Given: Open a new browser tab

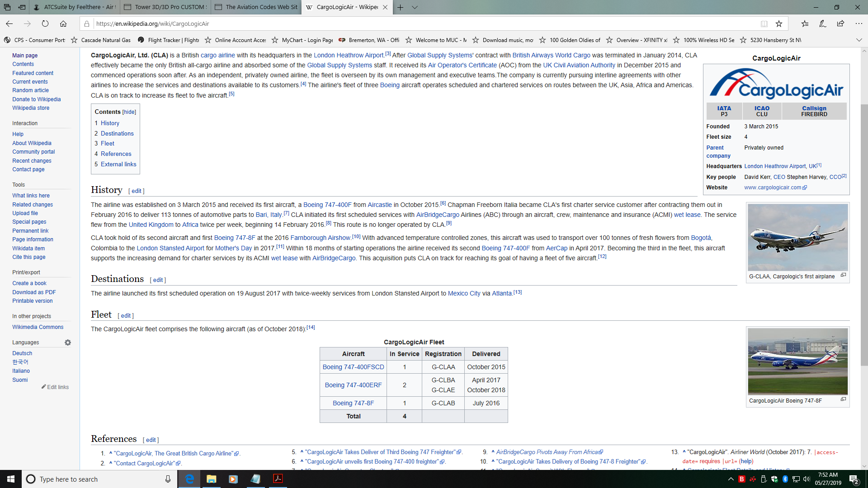Looking at the screenshot, I should (x=401, y=7).
